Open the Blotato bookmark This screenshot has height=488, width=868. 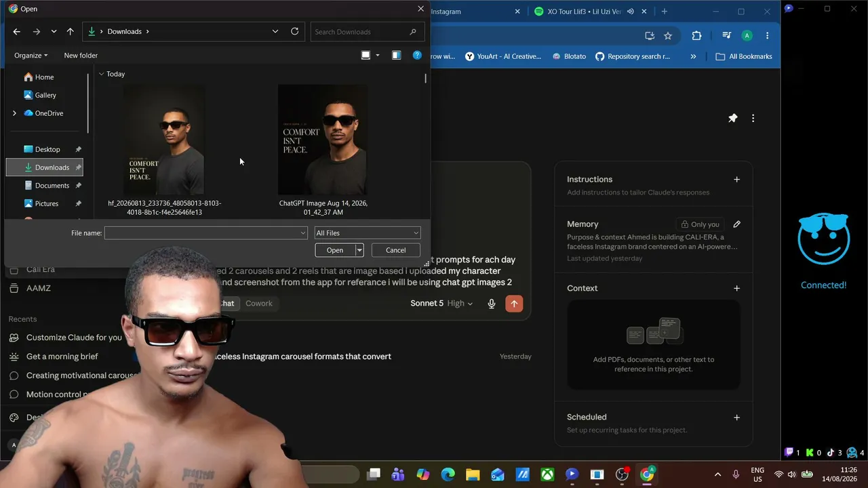pyautogui.click(x=569, y=57)
